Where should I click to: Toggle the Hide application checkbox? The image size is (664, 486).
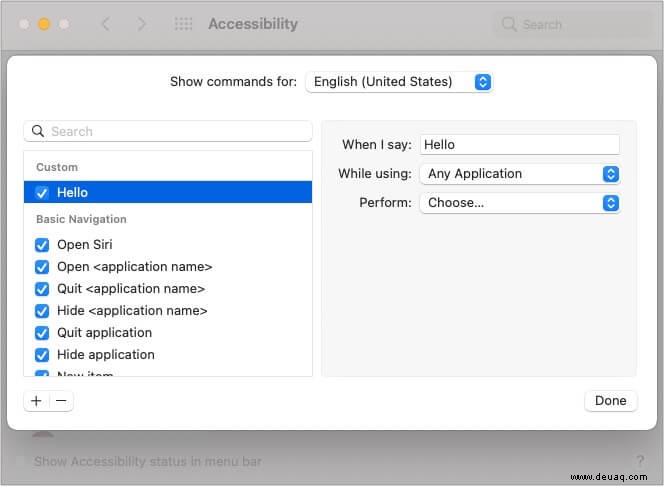click(42, 355)
